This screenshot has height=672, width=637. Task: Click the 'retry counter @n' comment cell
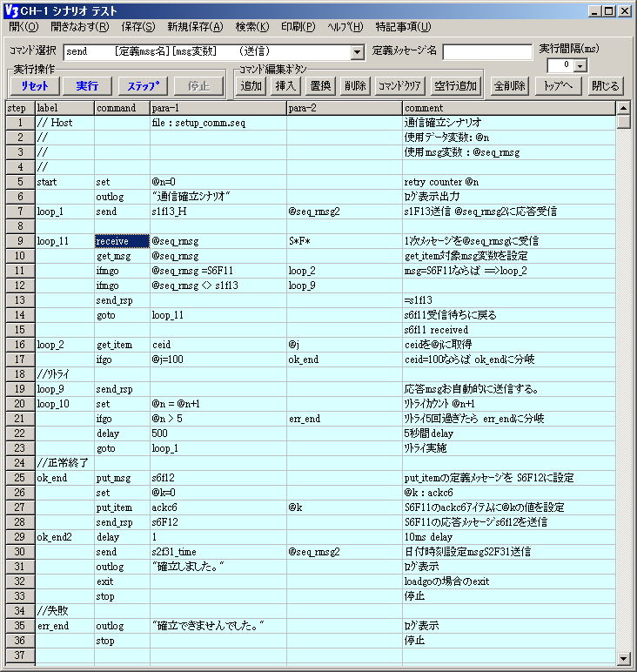[x=509, y=182]
